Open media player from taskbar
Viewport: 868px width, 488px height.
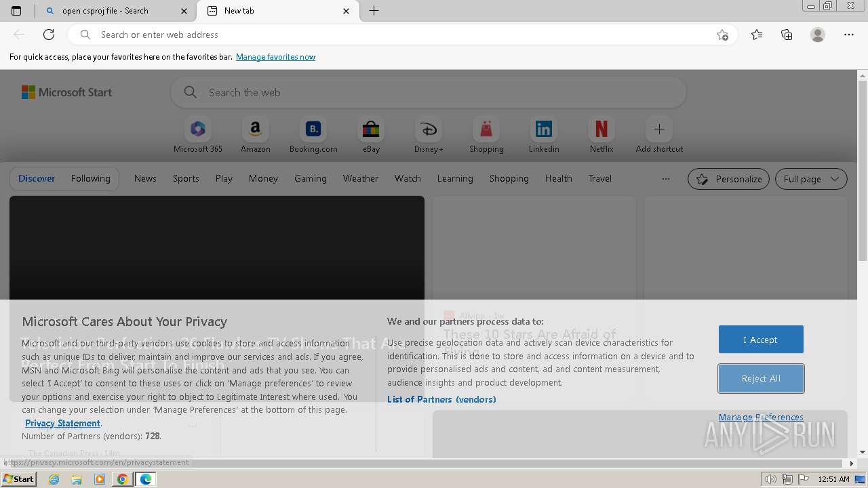point(100,479)
